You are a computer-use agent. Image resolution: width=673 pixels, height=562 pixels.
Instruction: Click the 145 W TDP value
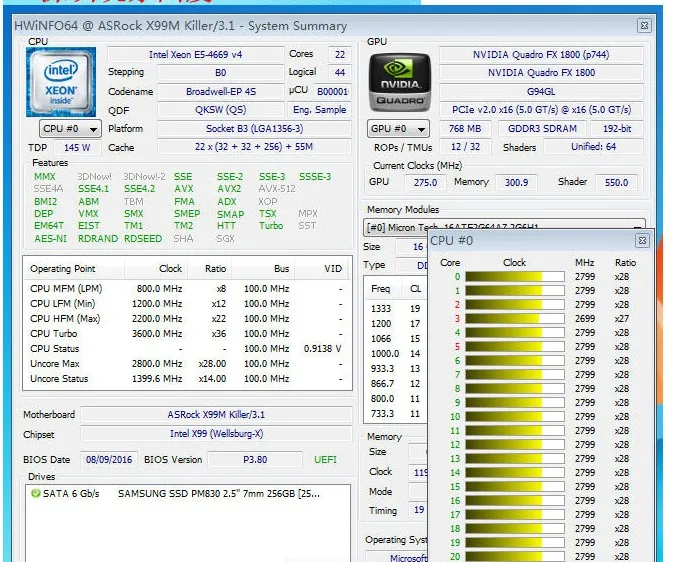pos(77,148)
